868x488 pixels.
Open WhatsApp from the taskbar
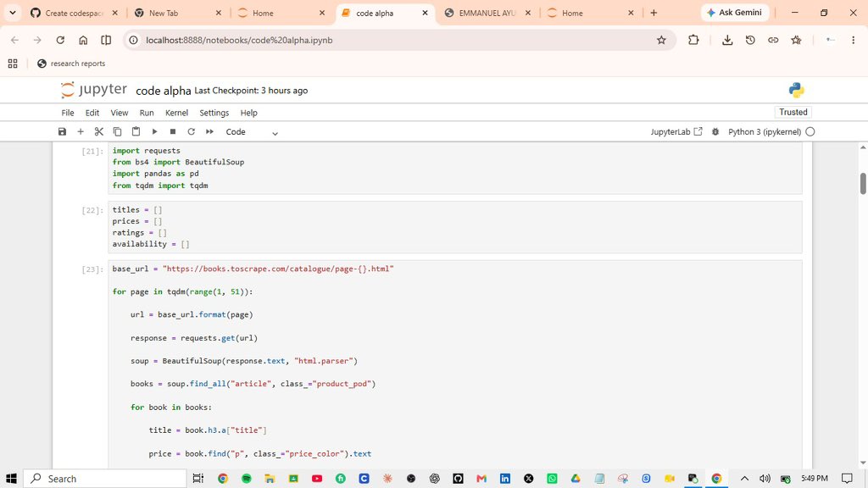click(x=552, y=479)
